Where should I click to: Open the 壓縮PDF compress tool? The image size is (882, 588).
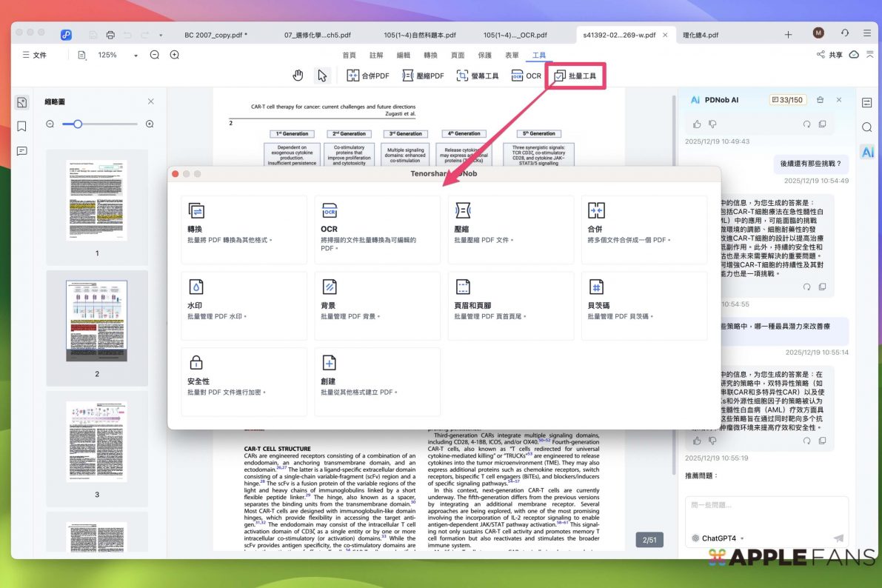423,76
